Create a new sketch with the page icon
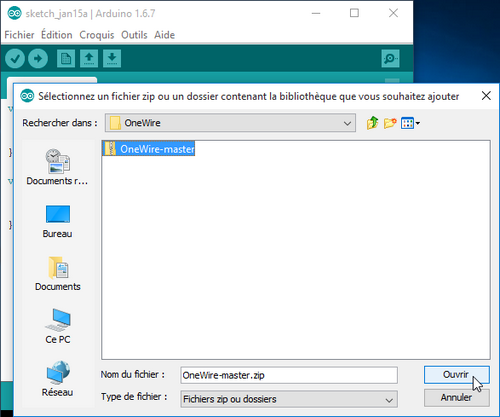The height and width of the screenshot is (417, 500). (x=66, y=59)
